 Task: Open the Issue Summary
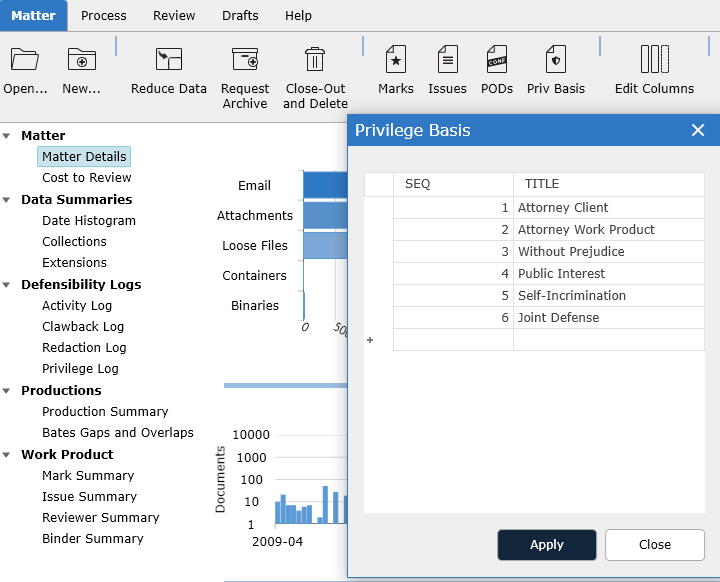tap(90, 497)
